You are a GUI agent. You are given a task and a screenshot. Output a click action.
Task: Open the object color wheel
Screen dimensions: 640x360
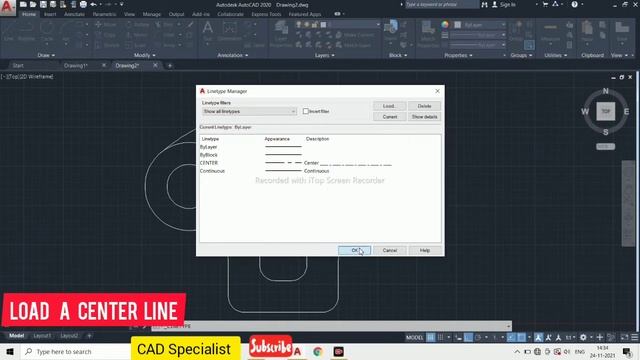click(445, 25)
